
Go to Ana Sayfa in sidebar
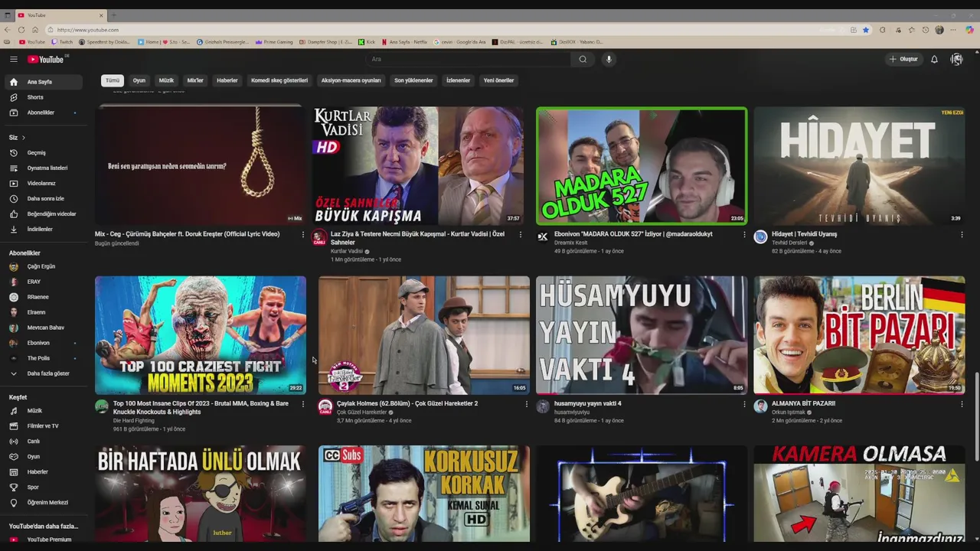tap(44, 82)
